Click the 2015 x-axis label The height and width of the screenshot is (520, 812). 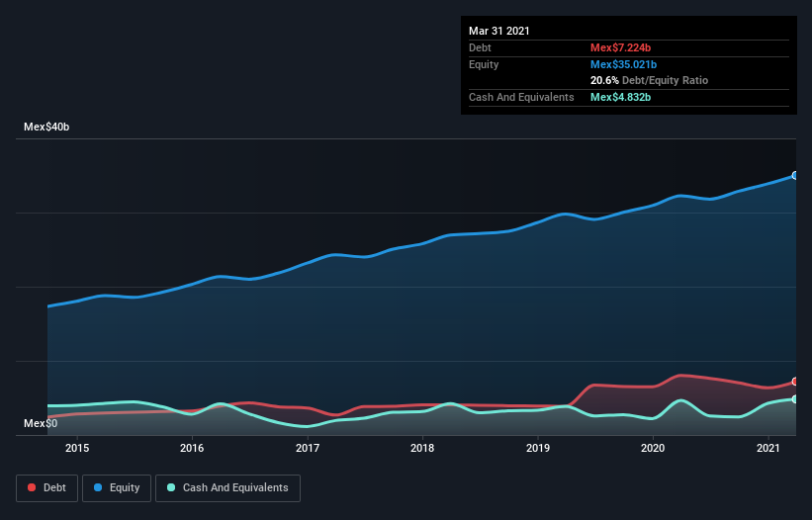(x=77, y=448)
